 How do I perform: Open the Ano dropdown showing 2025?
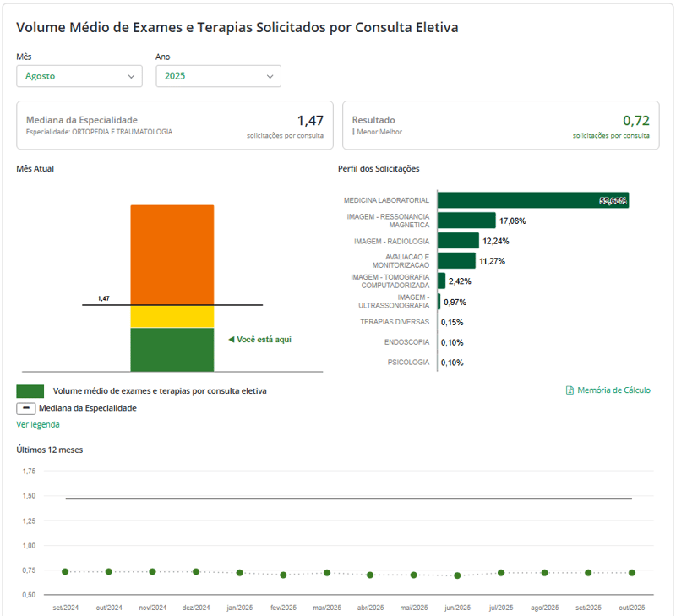(218, 76)
